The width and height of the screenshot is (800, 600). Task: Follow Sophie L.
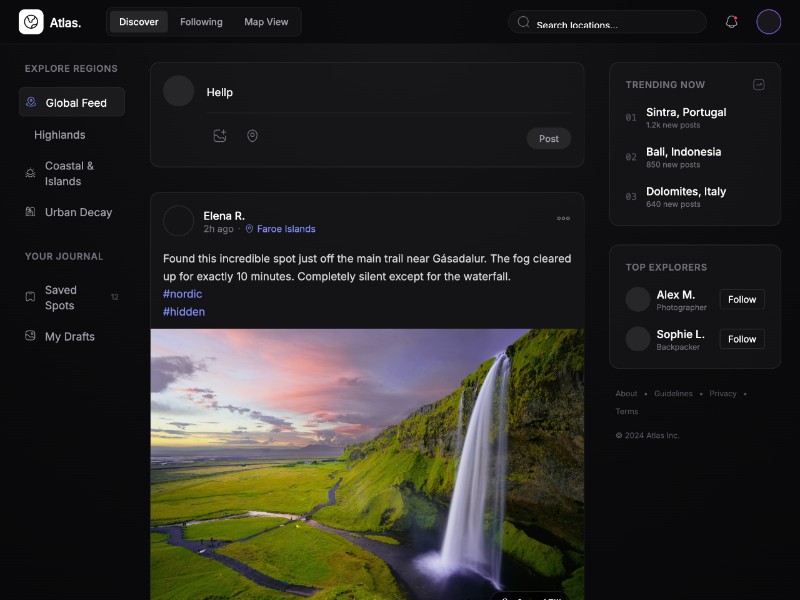coord(742,339)
